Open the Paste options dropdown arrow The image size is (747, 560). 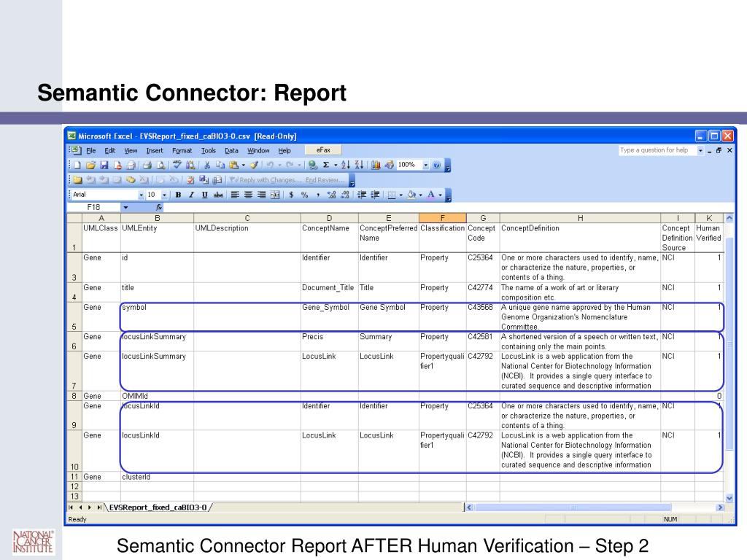(x=244, y=166)
